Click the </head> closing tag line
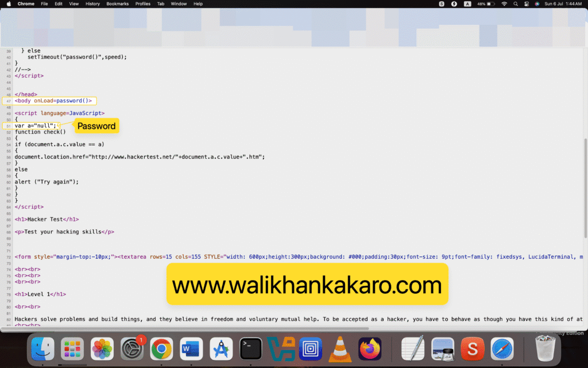 click(x=26, y=95)
